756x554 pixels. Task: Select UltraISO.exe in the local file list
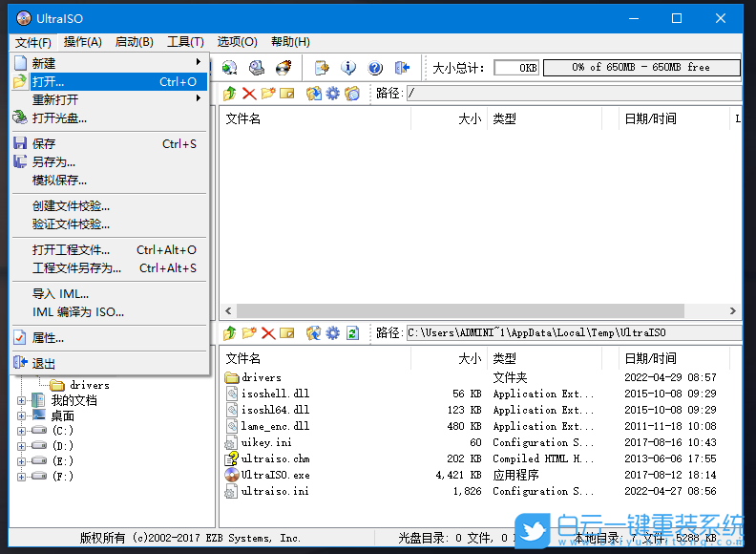pyautogui.click(x=275, y=475)
